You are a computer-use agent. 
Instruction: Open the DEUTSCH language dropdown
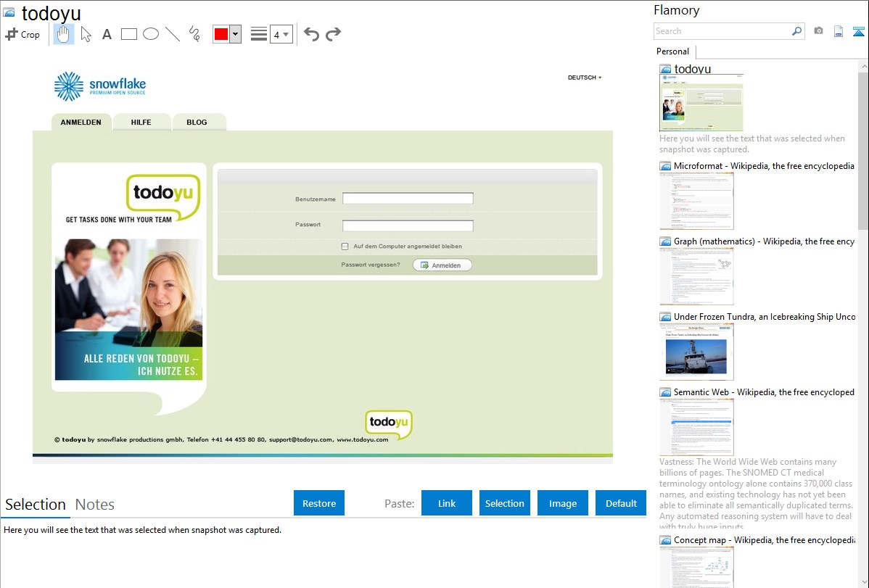pyautogui.click(x=585, y=78)
